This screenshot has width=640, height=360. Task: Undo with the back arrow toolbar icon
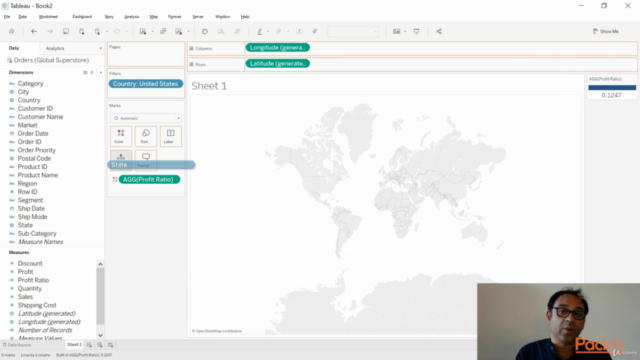(x=34, y=31)
